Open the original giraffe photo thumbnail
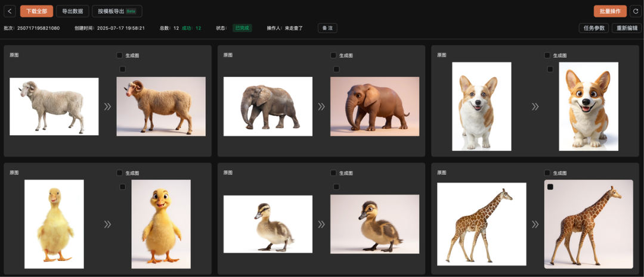644x277 pixels. tap(481, 224)
